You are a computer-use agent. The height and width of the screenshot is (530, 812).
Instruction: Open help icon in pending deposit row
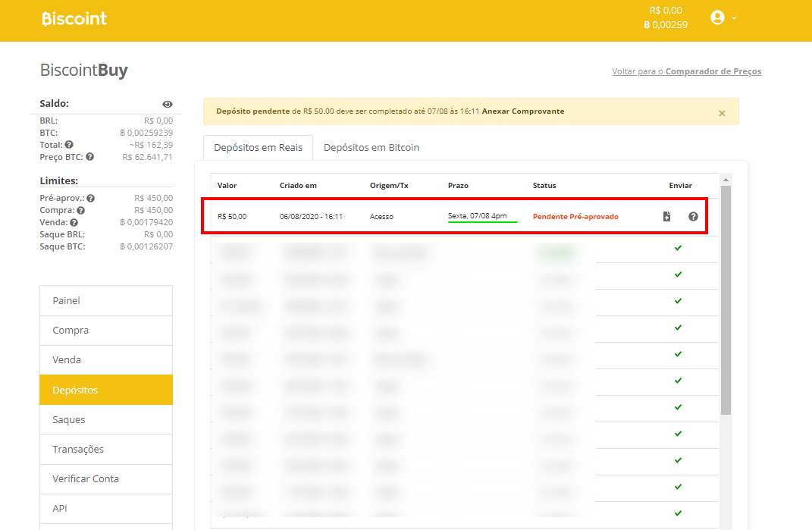coord(693,217)
